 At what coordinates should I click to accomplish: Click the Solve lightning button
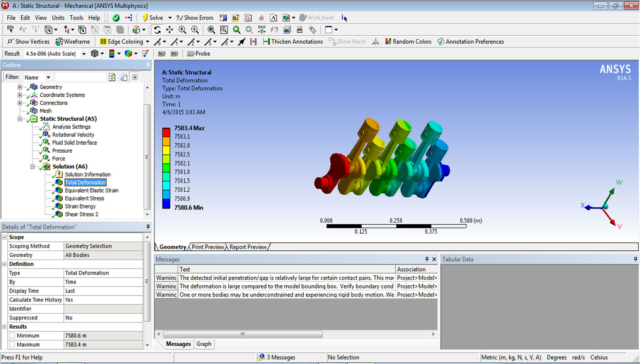[x=152, y=18]
